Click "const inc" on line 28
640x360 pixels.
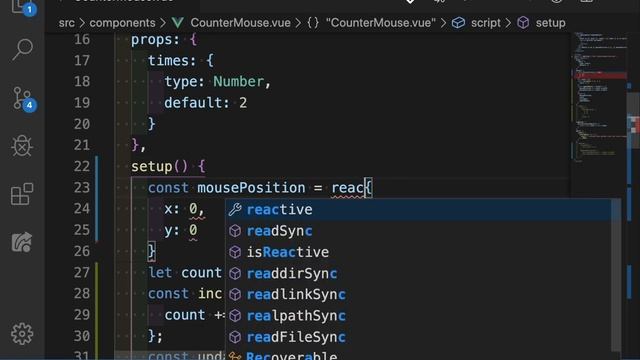tap(185, 294)
